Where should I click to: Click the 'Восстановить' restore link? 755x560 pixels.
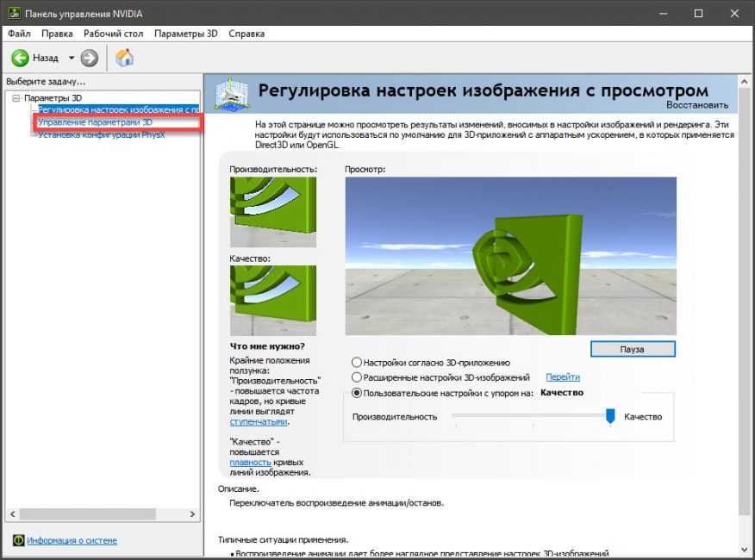[696, 105]
